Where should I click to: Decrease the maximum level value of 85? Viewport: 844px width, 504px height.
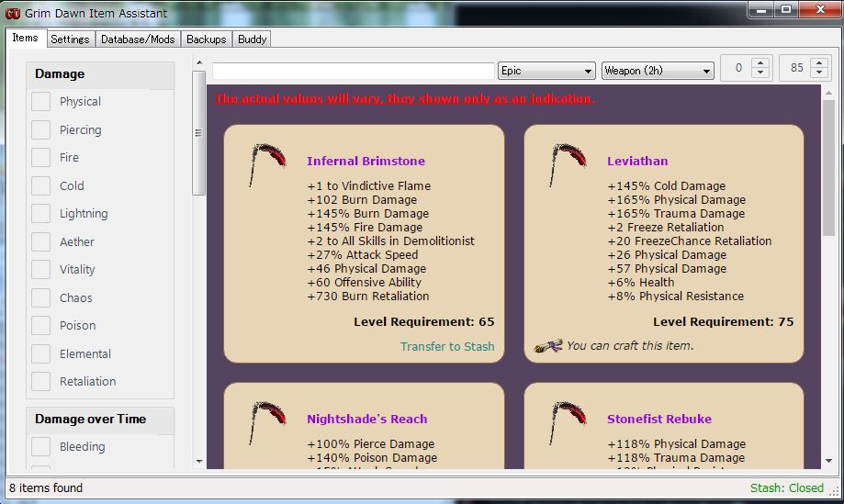[x=818, y=73]
